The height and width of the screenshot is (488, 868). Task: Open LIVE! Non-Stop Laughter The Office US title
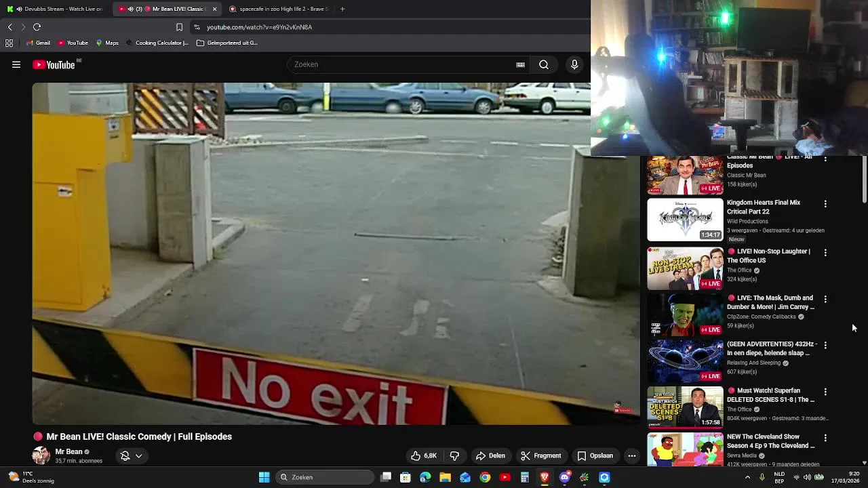pos(768,256)
